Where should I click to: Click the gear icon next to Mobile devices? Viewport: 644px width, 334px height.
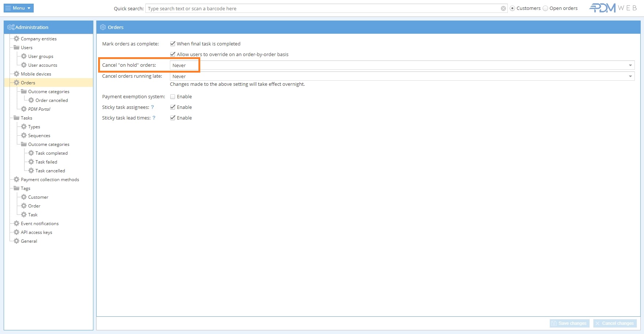(16, 74)
